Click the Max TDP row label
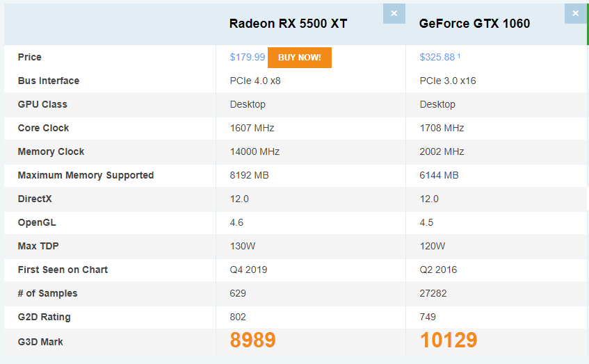Image resolution: width=589 pixels, height=364 pixels. pos(39,246)
